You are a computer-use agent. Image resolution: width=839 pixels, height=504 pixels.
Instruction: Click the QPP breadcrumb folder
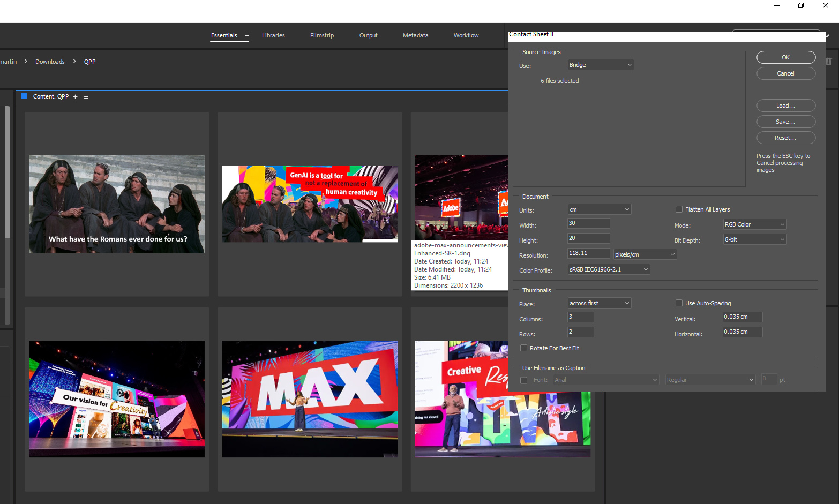pyautogui.click(x=90, y=62)
